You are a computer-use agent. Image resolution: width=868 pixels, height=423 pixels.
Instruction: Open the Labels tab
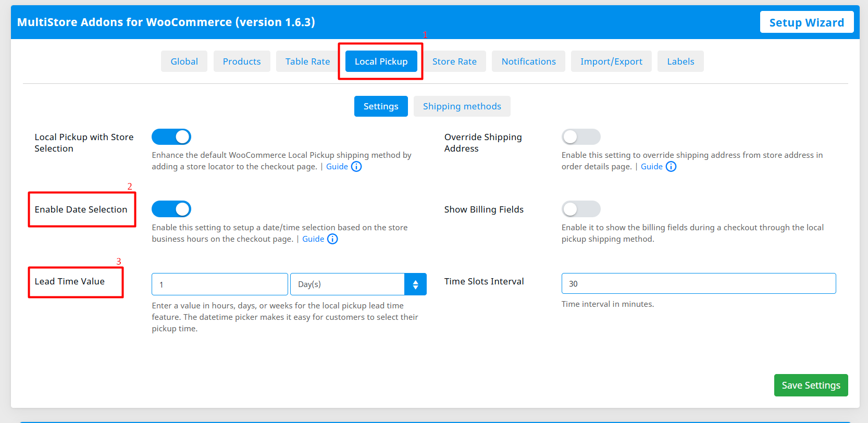(x=680, y=61)
